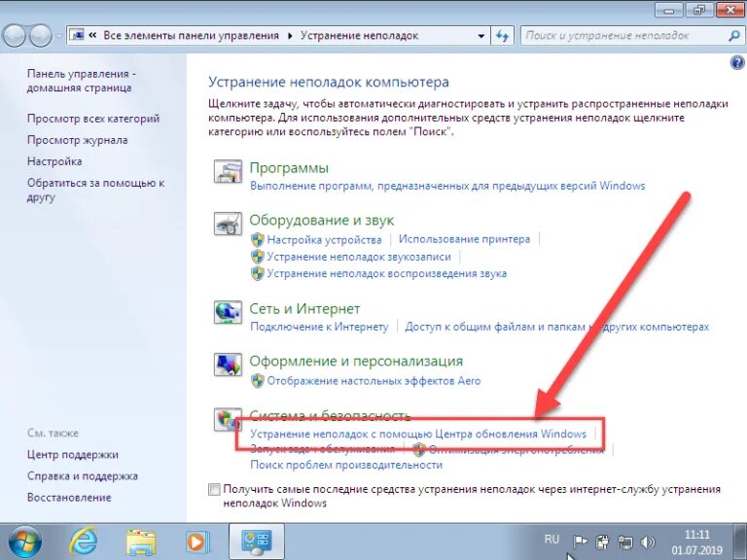This screenshot has height=560, width=747.
Task: Click Доступ к общим файлам и папкам link
Action: click(x=557, y=327)
